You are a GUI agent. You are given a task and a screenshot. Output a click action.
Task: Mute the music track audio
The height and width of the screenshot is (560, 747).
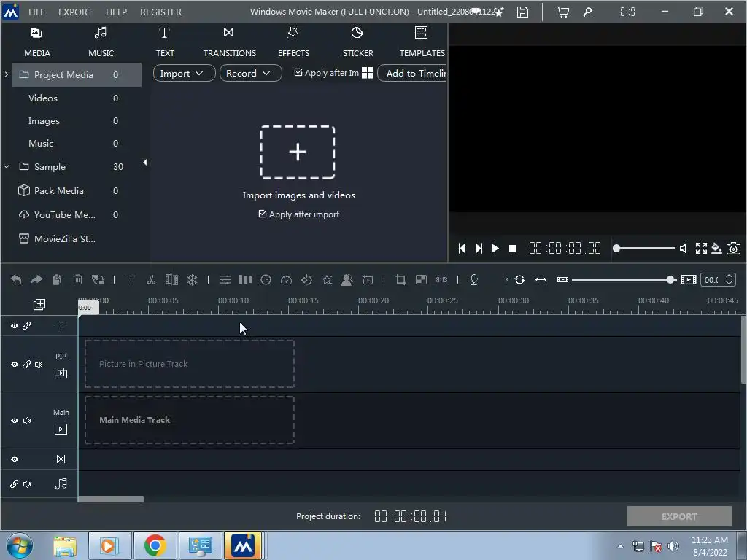point(27,484)
